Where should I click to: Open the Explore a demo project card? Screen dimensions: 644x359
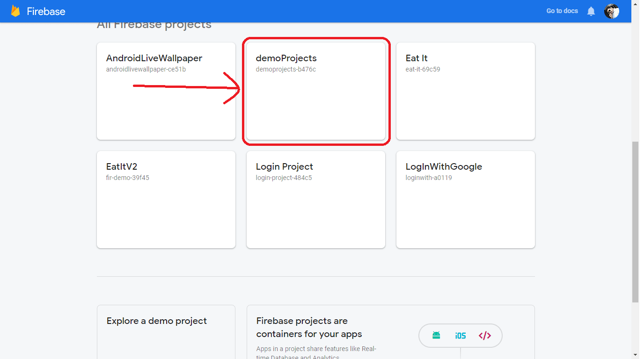pyautogui.click(x=166, y=332)
